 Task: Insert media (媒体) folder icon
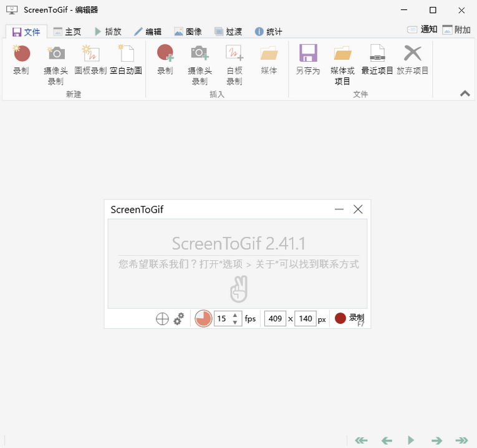(269, 61)
